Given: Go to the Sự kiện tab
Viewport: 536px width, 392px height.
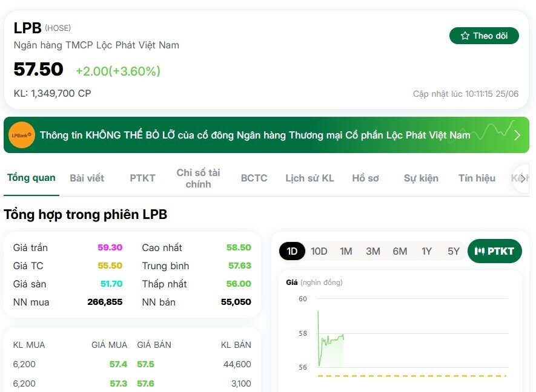Looking at the screenshot, I should pyautogui.click(x=421, y=178).
